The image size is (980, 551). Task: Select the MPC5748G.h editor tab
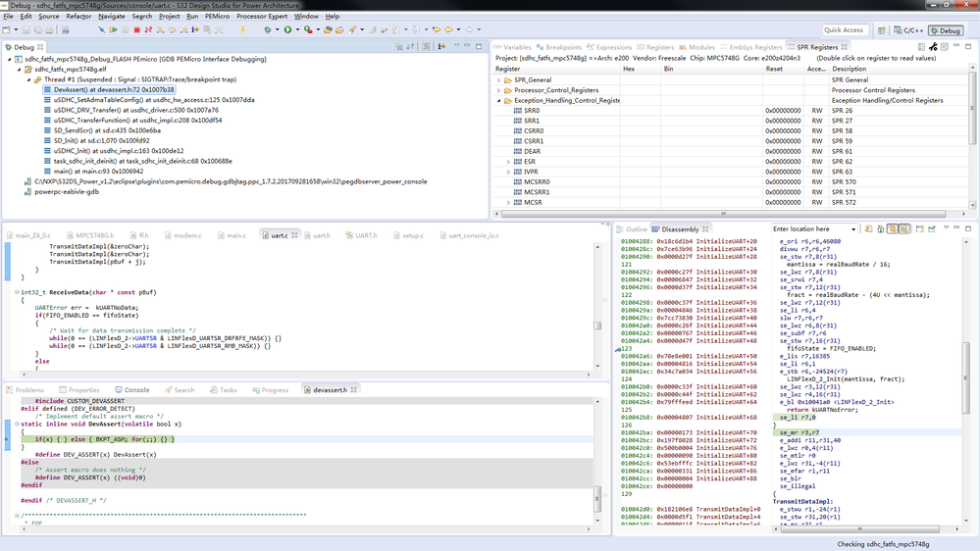tap(90, 235)
